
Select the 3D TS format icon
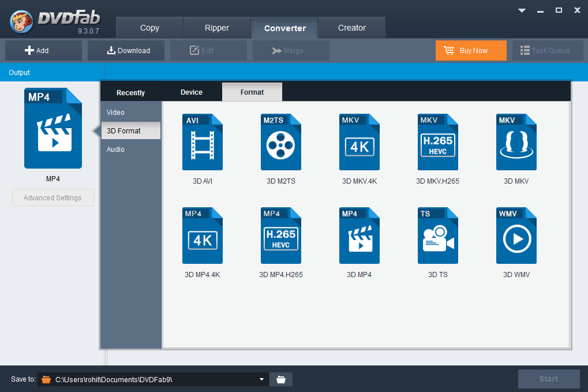[437, 235]
